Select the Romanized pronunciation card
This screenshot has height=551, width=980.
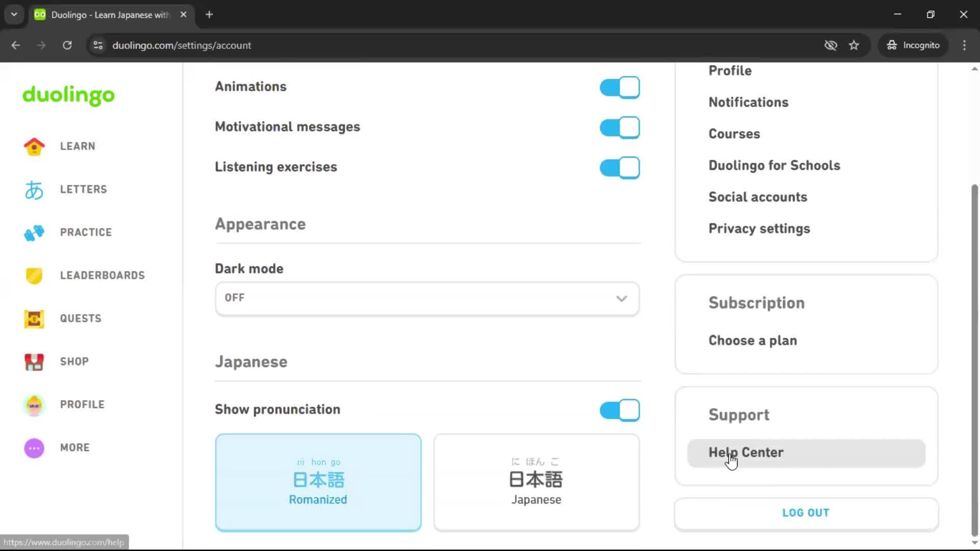[318, 482]
